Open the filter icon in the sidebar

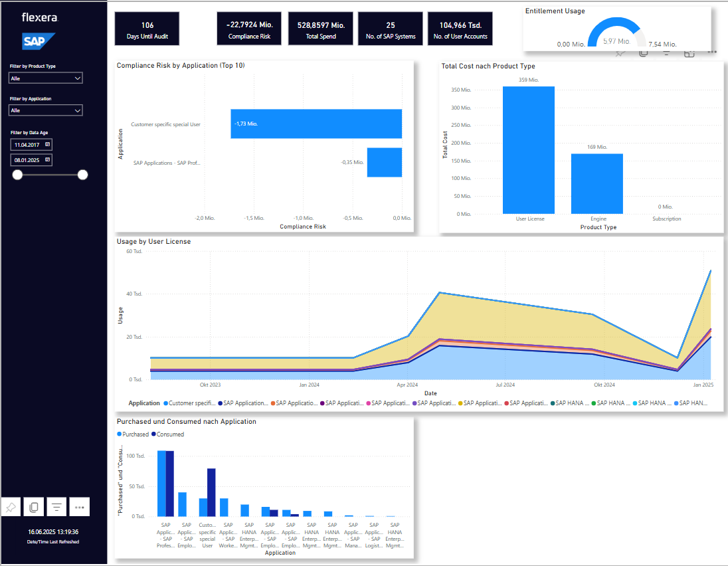[x=56, y=507]
